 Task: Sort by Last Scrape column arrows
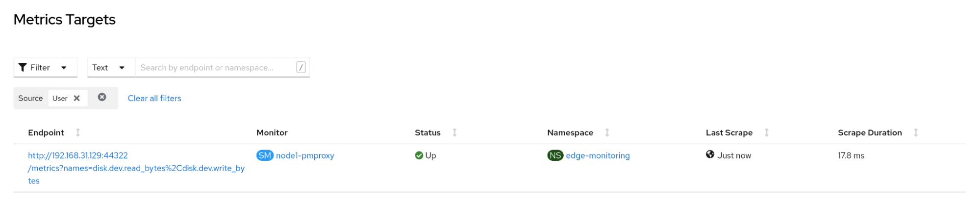767,132
